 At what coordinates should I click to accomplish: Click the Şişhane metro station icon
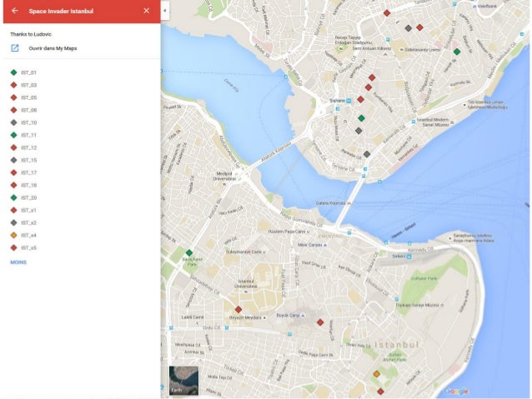349,101
